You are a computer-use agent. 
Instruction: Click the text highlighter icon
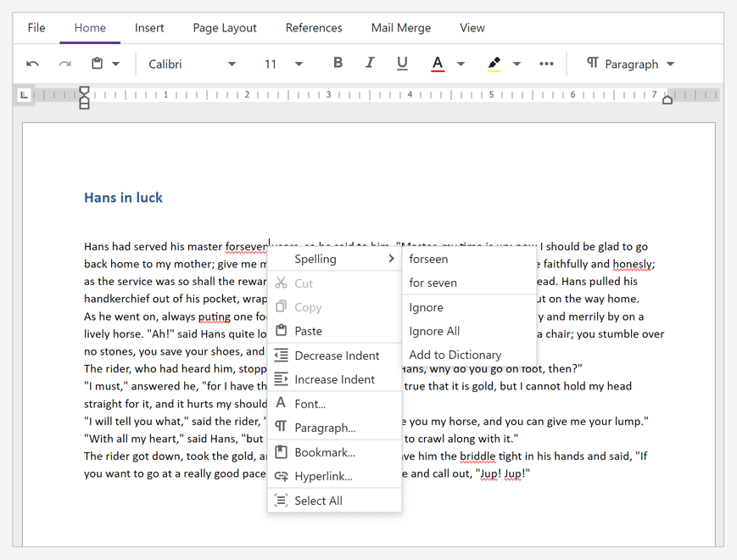(x=493, y=61)
